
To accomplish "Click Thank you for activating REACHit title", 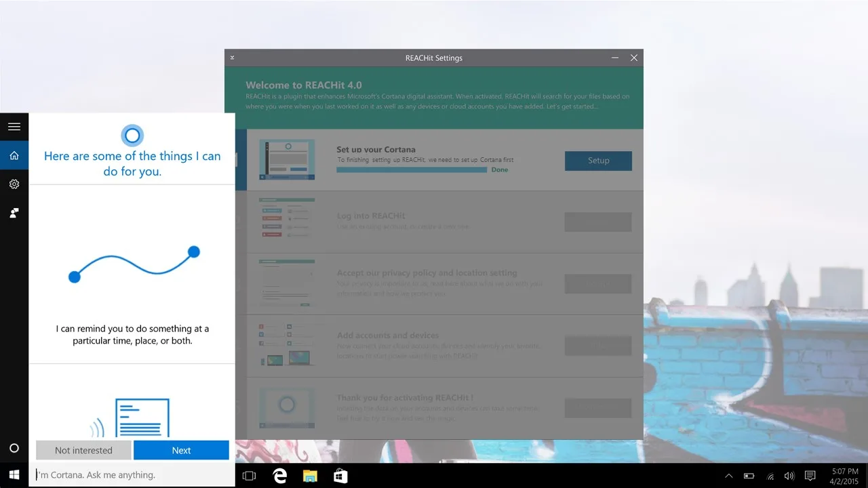I will pos(405,398).
